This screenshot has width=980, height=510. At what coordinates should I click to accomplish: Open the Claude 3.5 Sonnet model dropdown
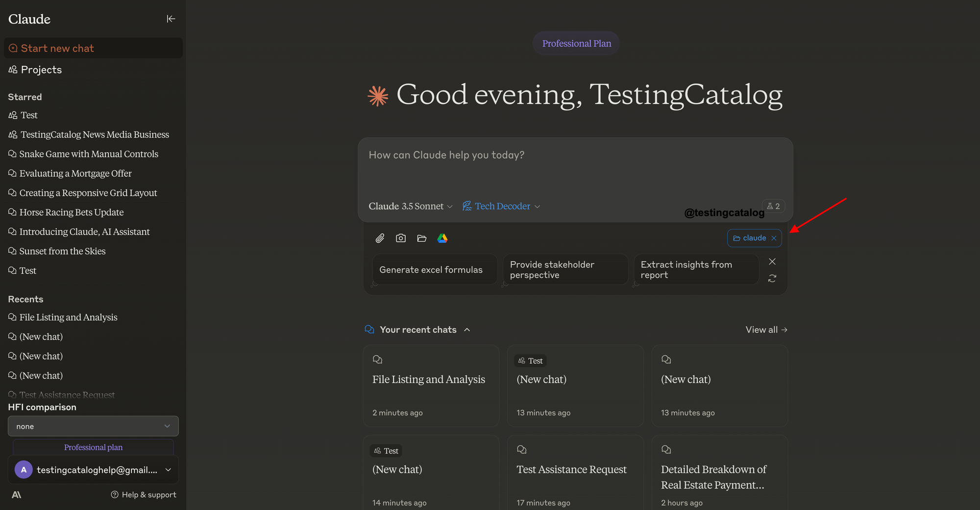[x=411, y=206]
